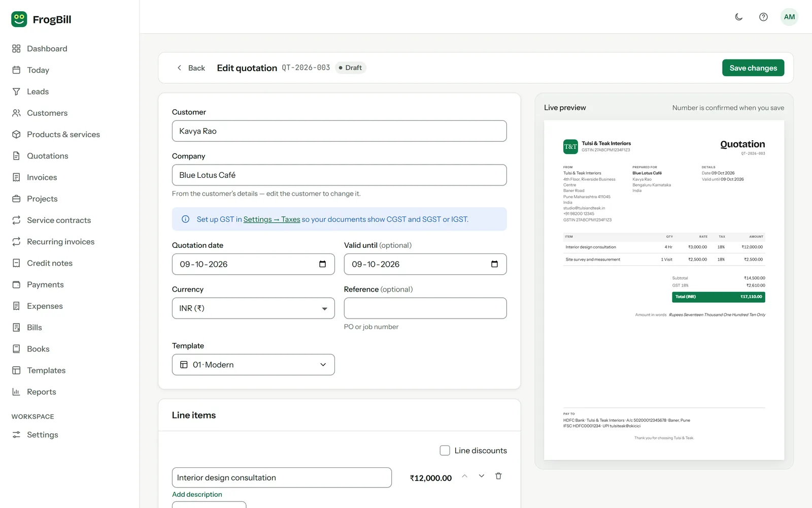Click Add description link

click(197, 494)
